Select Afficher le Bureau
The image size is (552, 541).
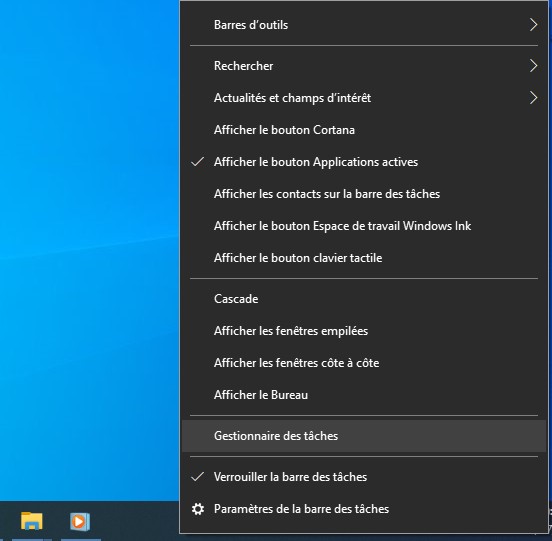(x=364, y=395)
